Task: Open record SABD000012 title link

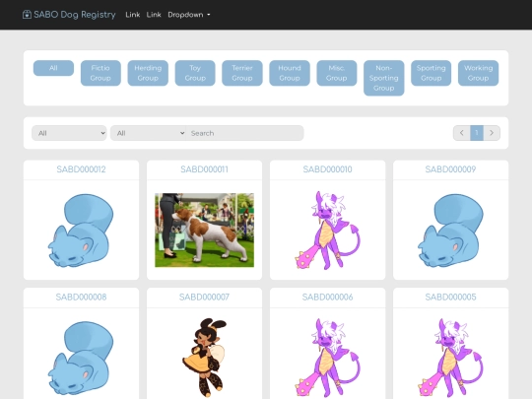Action: click(x=81, y=169)
